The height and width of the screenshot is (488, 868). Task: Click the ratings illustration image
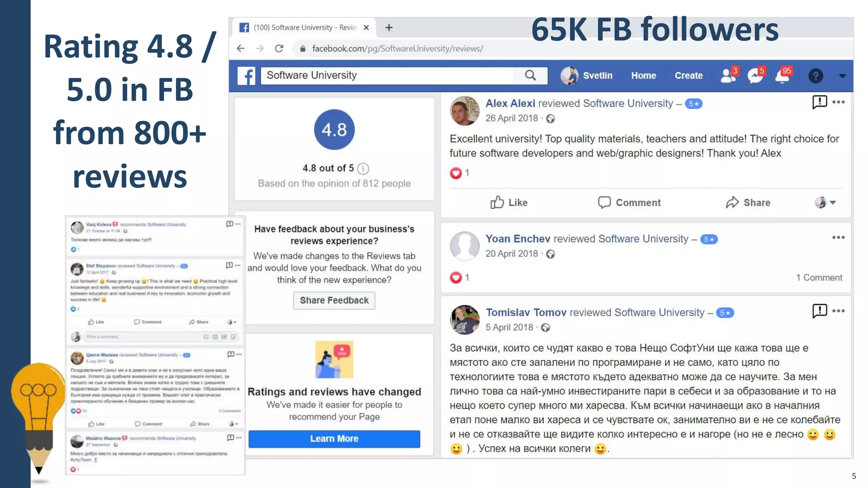(x=334, y=359)
